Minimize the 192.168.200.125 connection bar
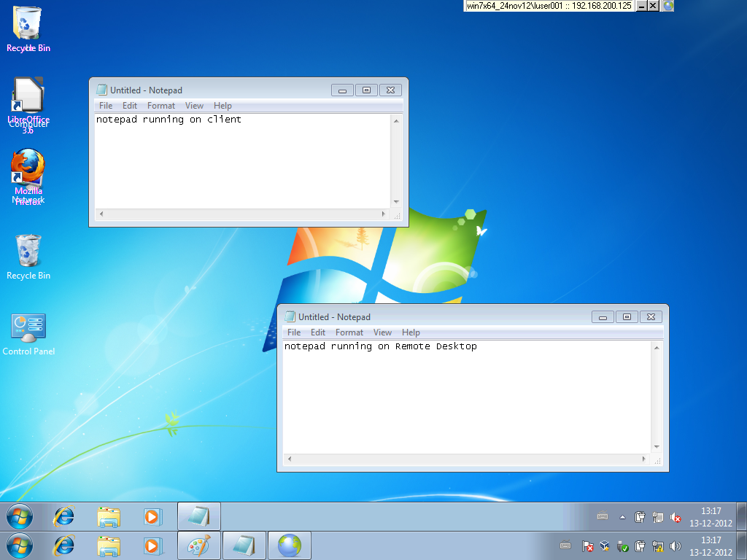Image resolution: width=747 pixels, height=560 pixels. 641,6
